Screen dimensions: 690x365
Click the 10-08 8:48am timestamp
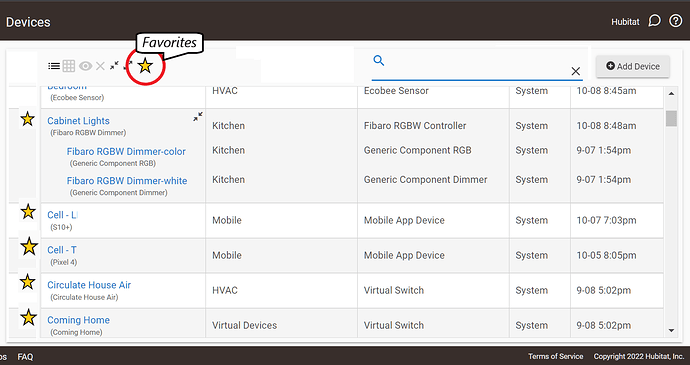[606, 125]
